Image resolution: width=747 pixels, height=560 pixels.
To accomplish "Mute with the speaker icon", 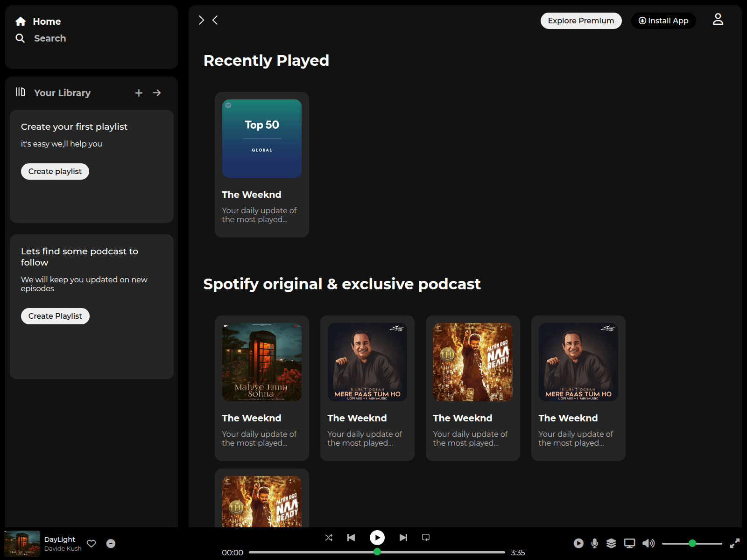I will (648, 543).
